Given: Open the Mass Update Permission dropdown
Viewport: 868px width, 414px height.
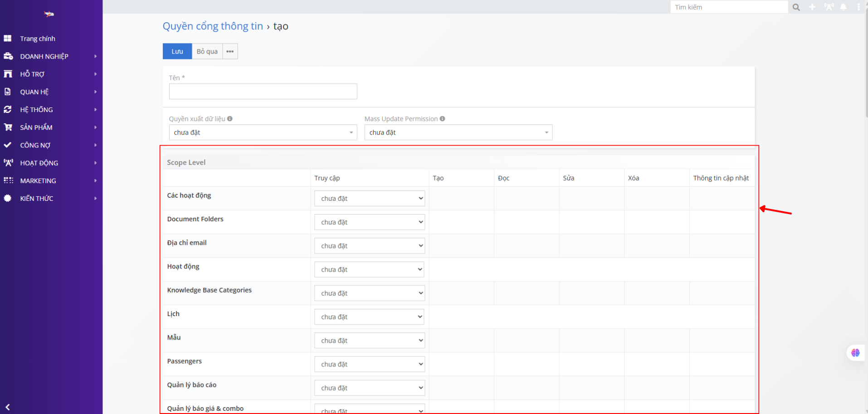Looking at the screenshot, I should point(458,132).
